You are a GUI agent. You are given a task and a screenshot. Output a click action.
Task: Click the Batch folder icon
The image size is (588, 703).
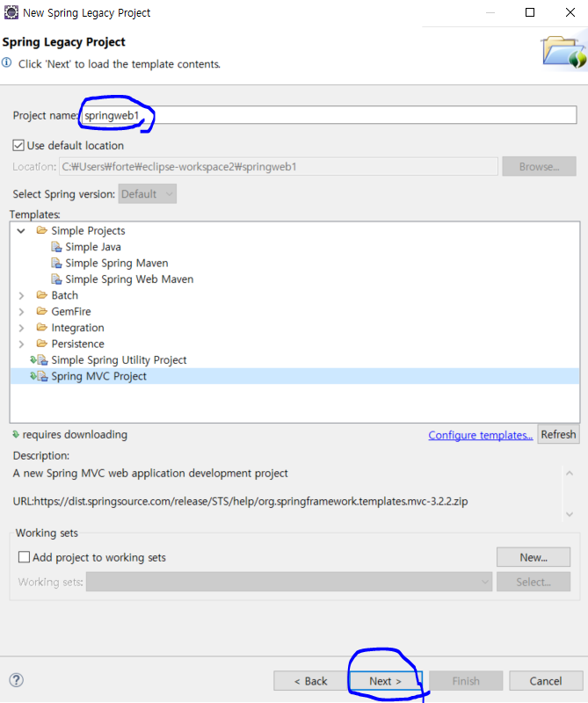[41, 295]
